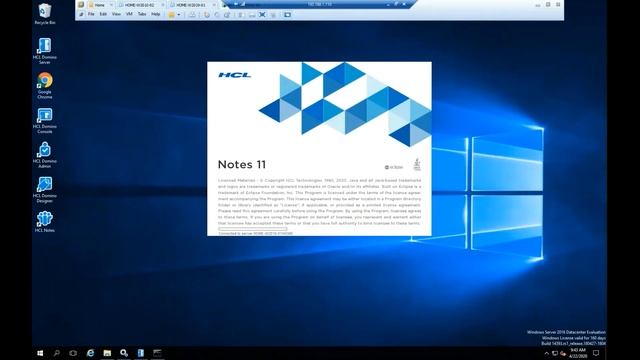Open the HCL Domino Admin desktop shortcut
Image resolution: width=640 pixels, height=360 pixels.
(44, 155)
